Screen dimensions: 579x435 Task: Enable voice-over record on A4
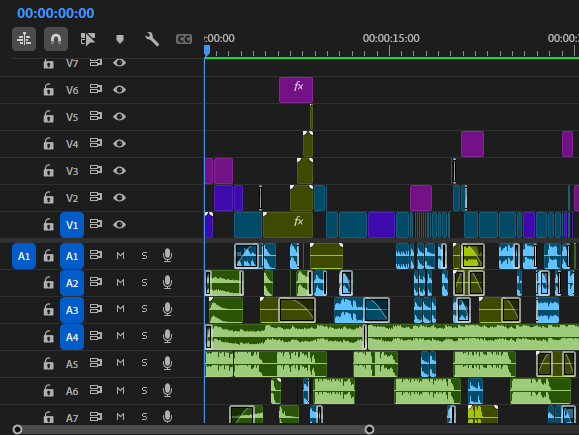(x=167, y=336)
